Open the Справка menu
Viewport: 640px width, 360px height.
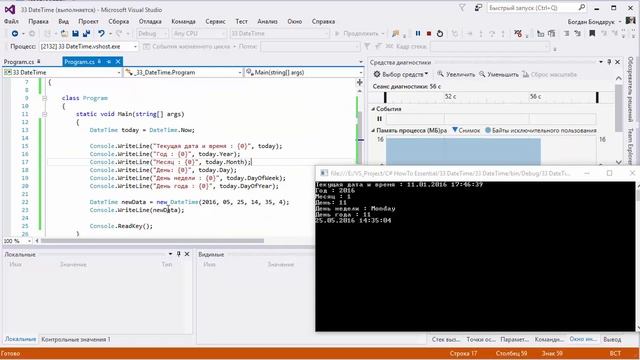pos(323,21)
